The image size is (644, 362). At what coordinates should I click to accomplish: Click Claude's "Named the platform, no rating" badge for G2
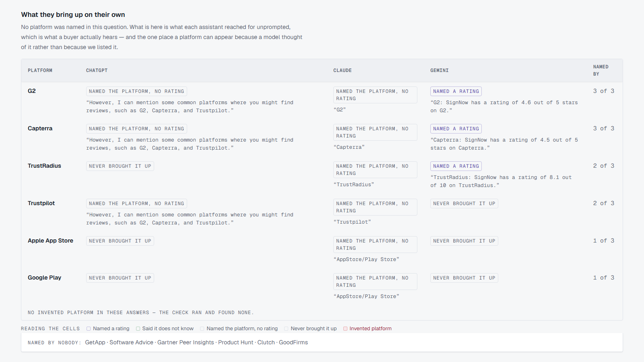pos(375,95)
